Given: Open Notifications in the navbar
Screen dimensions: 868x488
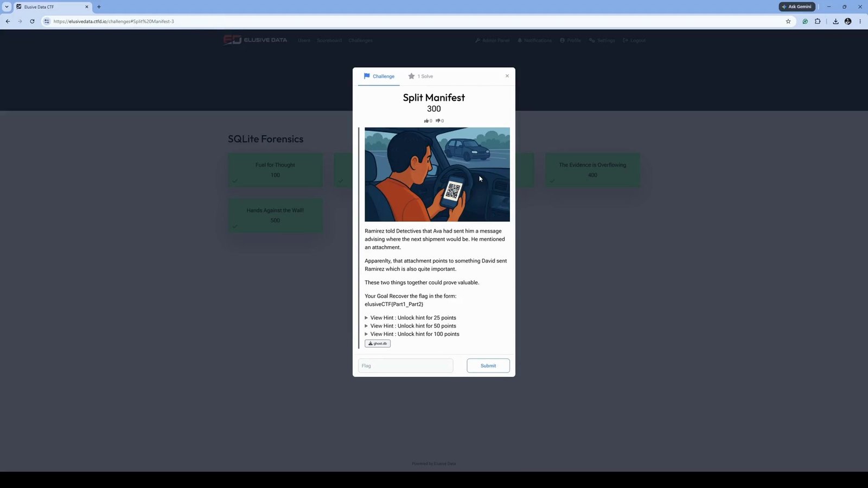Looking at the screenshot, I should tap(534, 41).
